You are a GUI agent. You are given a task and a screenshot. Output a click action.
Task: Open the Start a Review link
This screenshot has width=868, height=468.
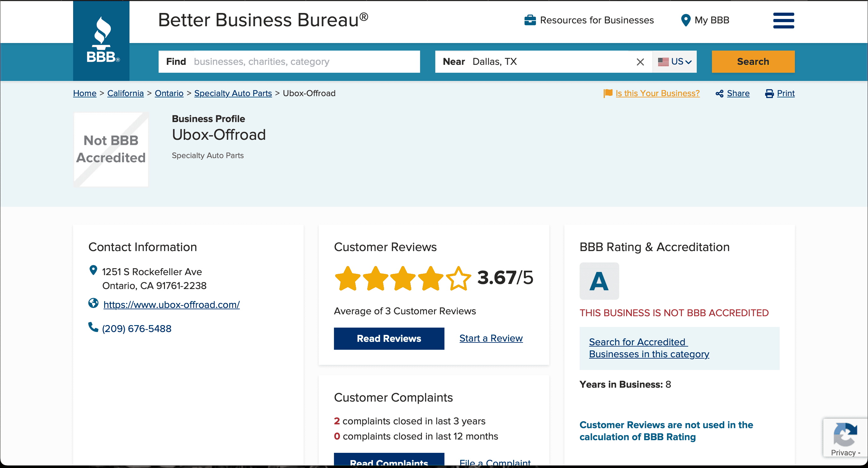[491, 338]
